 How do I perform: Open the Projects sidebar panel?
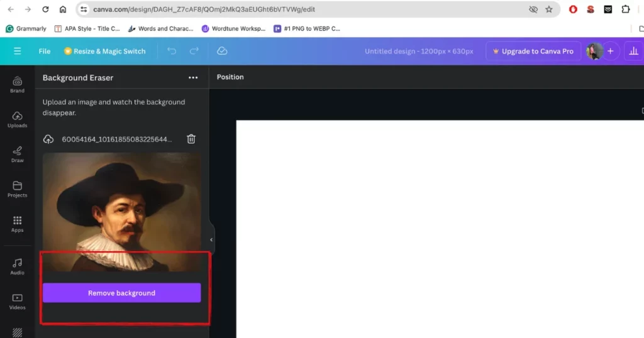pyautogui.click(x=17, y=189)
